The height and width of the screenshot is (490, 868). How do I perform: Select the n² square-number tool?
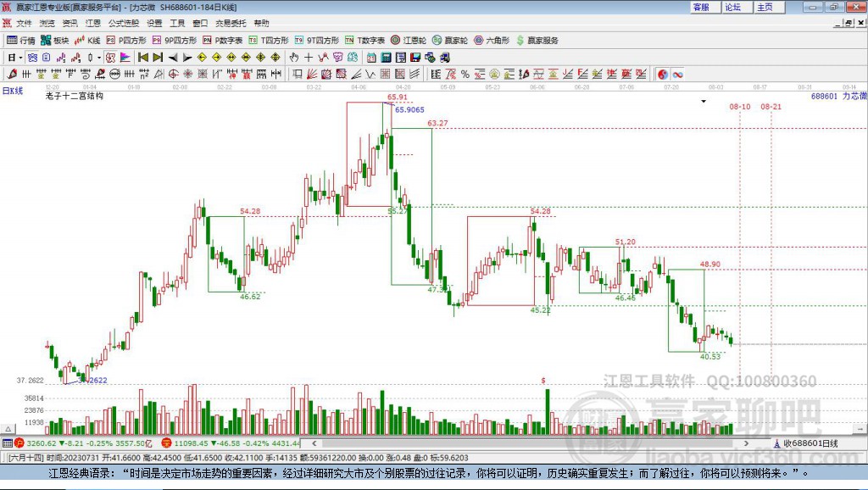[144, 75]
